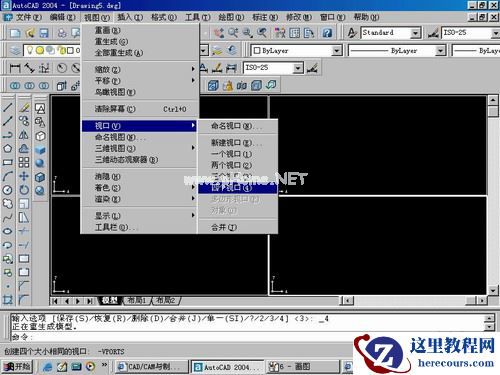
Task: Toggle the layer freeze sun icon
Action: click(x=40, y=50)
